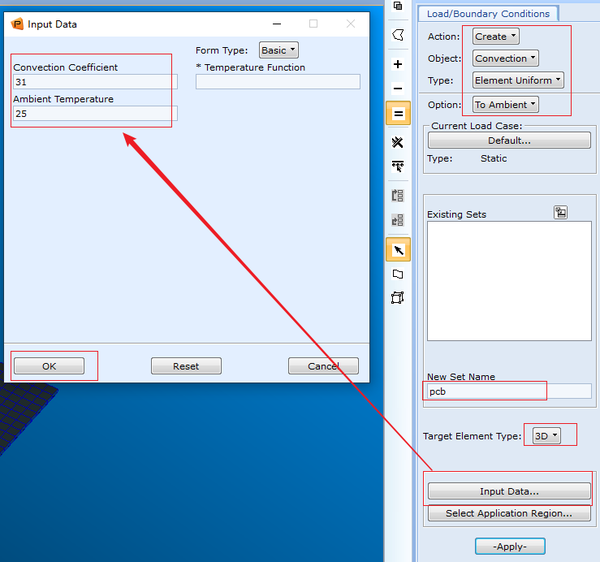
Task: Click OK in the Input Data dialog
Action: (x=49, y=366)
